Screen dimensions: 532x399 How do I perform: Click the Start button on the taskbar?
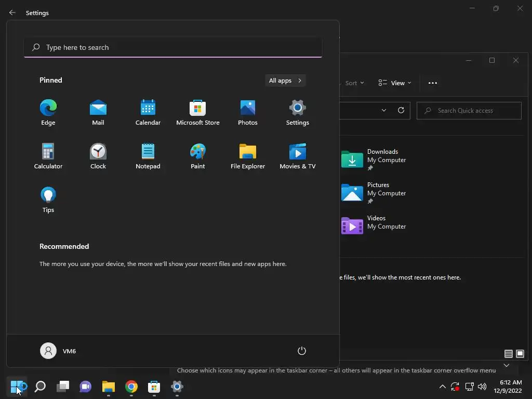pos(17,387)
